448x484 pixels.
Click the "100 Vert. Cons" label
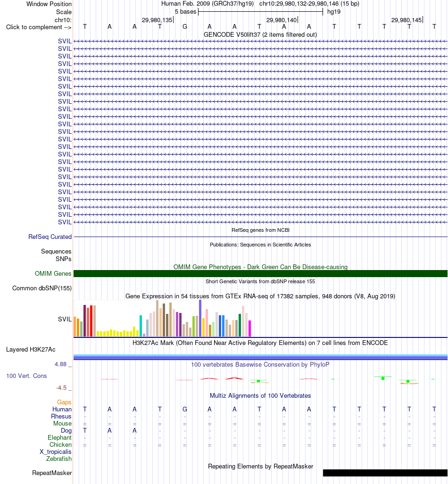[26, 376]
